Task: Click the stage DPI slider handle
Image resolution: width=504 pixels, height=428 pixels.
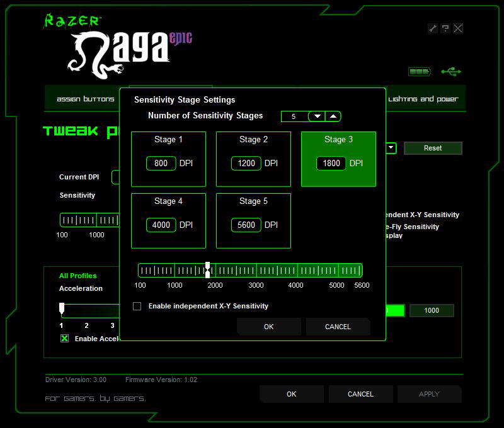Action: pyautogui.click(x=208, y=270)
